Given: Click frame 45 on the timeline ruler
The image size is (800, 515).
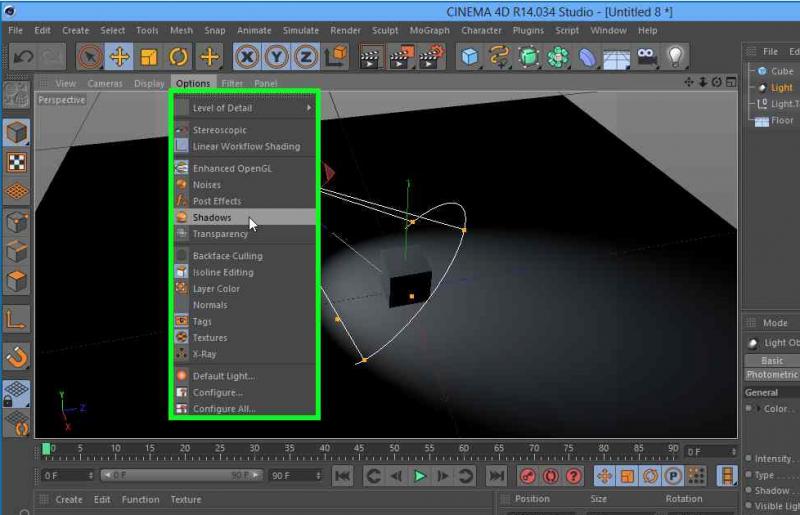Looking at the screenshot, I should click(x=359, y=450).
